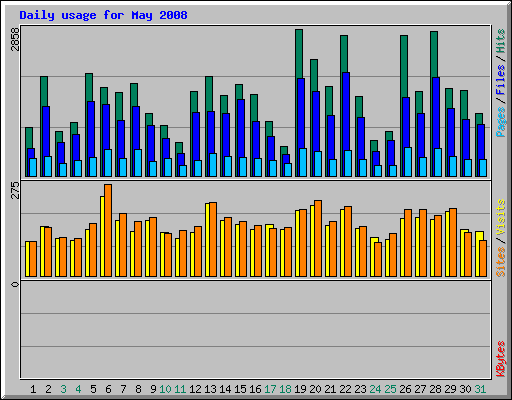Click the red 'KBytes' legend label
This screenshot has height=400, width=512.
501,359
